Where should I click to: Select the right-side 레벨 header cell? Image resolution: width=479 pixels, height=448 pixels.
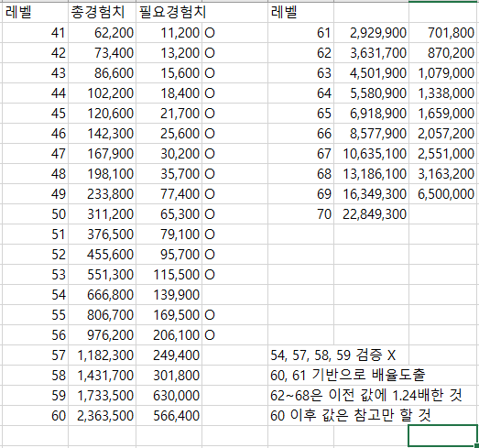coord(300,13)
